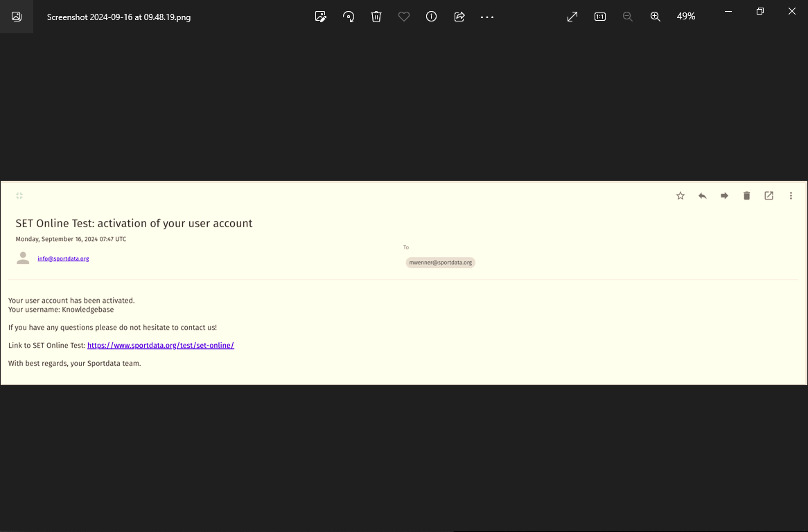The image size is (808, 532).
Task: Enter fullscreen view with diagonal arrows icon
Action: (x=572, y=17)
